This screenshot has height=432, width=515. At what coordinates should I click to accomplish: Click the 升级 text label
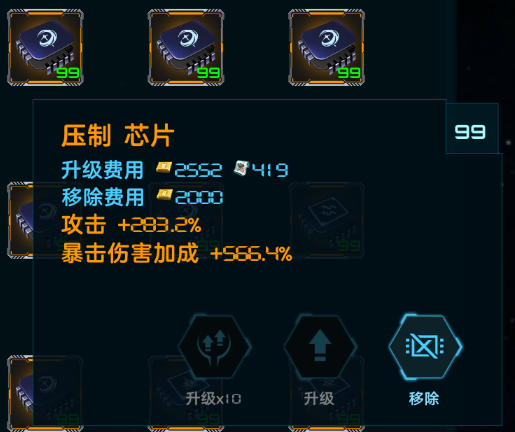(319, 399)
